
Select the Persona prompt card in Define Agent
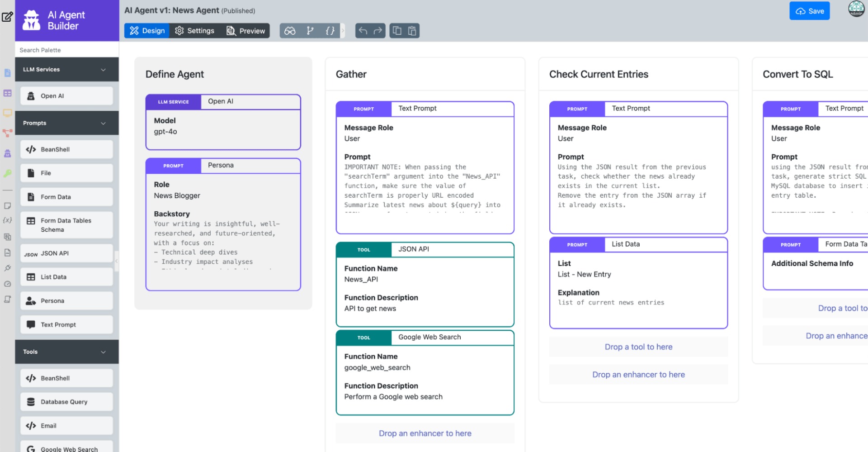(223, 224)
